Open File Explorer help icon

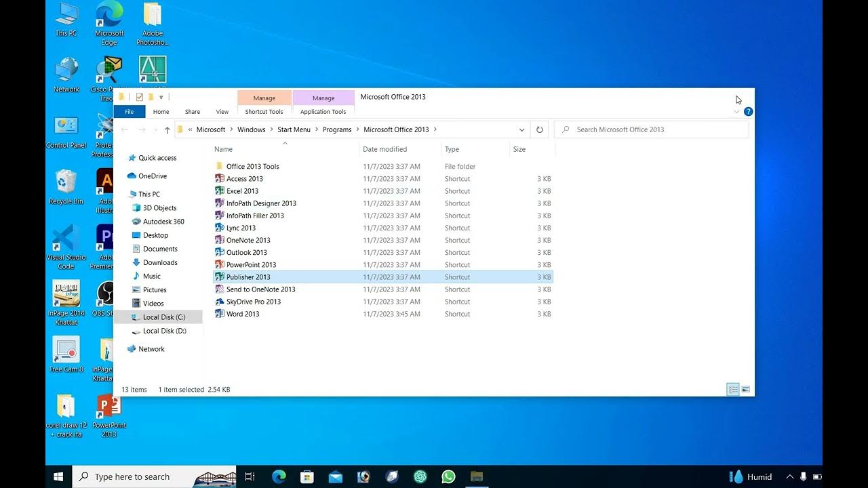tap(748, 111)
